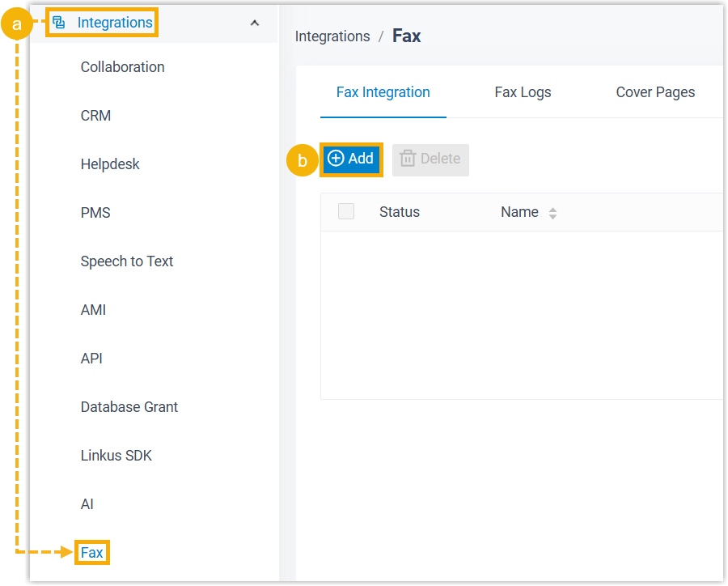Open the CRM integrations page

(95, 116)
